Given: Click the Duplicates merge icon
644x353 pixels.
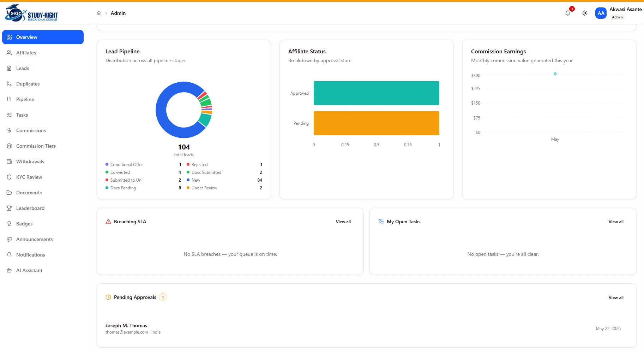Looking at the screenshot, I should tap(9, 84).
